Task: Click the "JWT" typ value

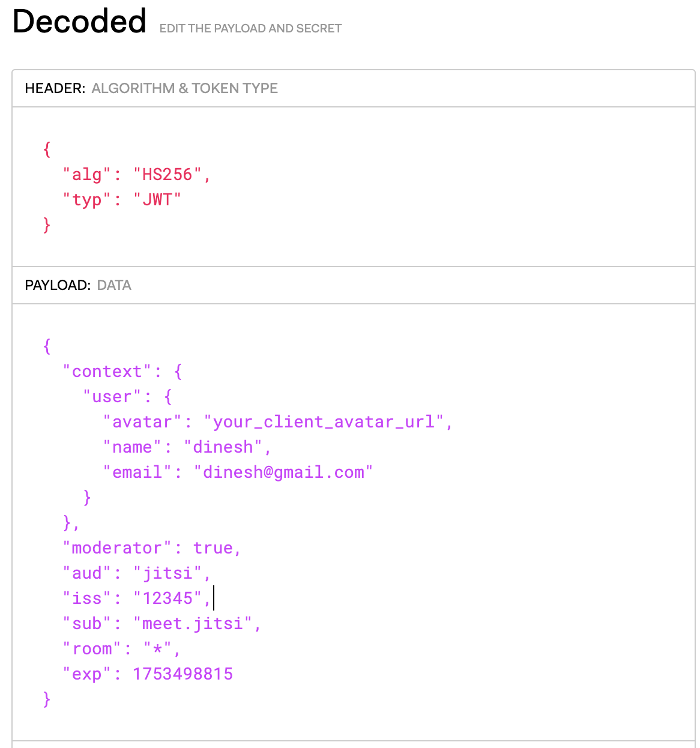Action: click(x=157, y=200)
